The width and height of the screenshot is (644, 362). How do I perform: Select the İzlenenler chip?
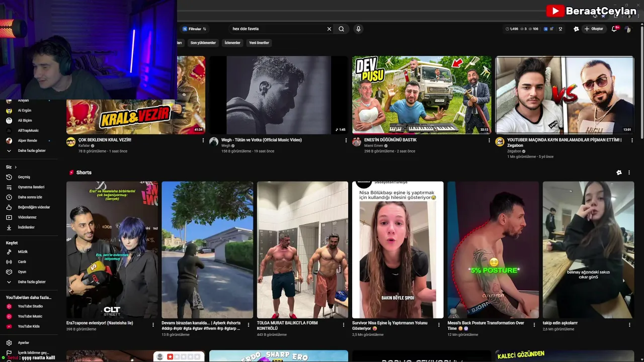[232, 43]
